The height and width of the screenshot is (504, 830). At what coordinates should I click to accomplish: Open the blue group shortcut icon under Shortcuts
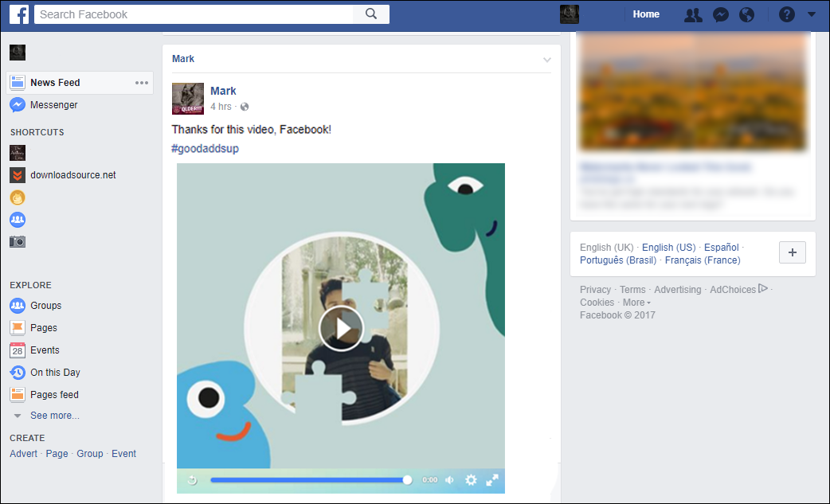[18, 220]
